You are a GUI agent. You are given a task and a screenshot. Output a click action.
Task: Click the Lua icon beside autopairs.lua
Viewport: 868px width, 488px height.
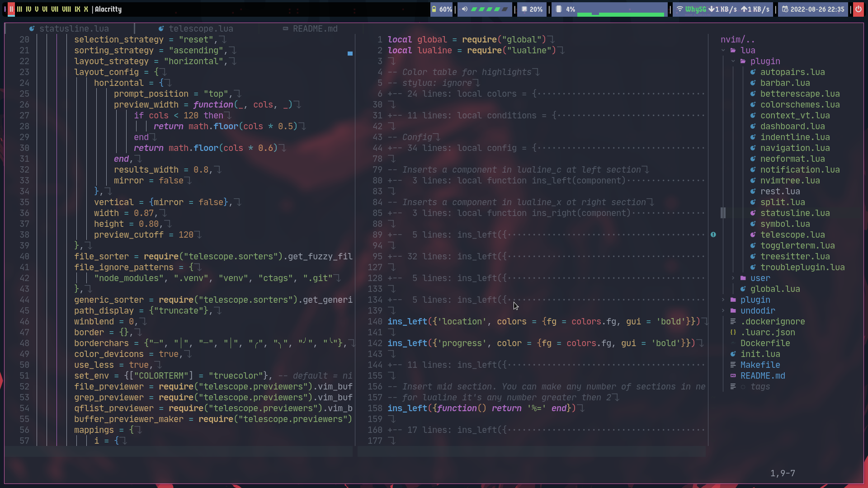coord(753,72)
